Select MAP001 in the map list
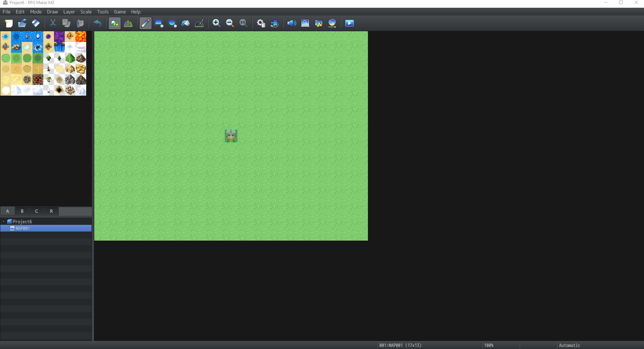The height and width of the screenshot is (349, 644). coord(23,228)
